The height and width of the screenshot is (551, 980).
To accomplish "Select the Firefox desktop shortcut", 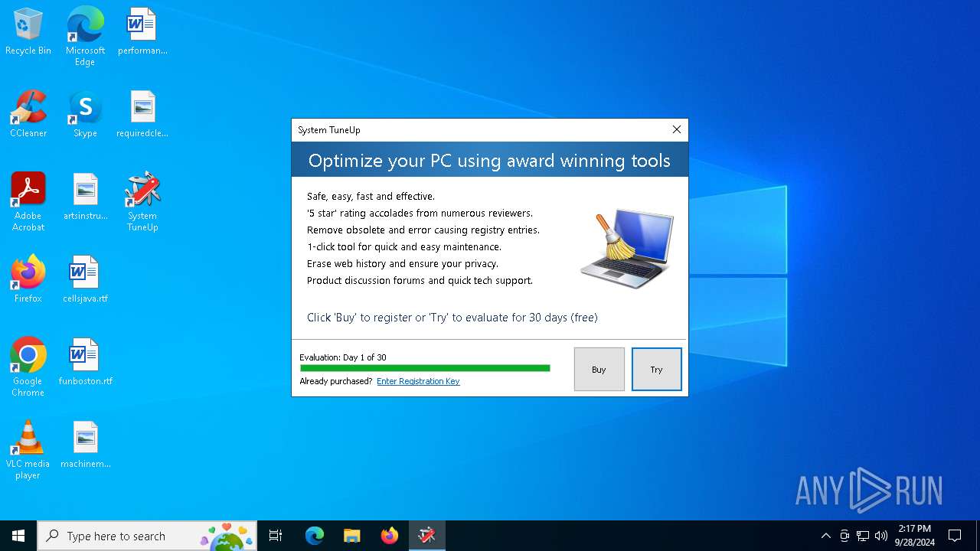I will point(28,279).
